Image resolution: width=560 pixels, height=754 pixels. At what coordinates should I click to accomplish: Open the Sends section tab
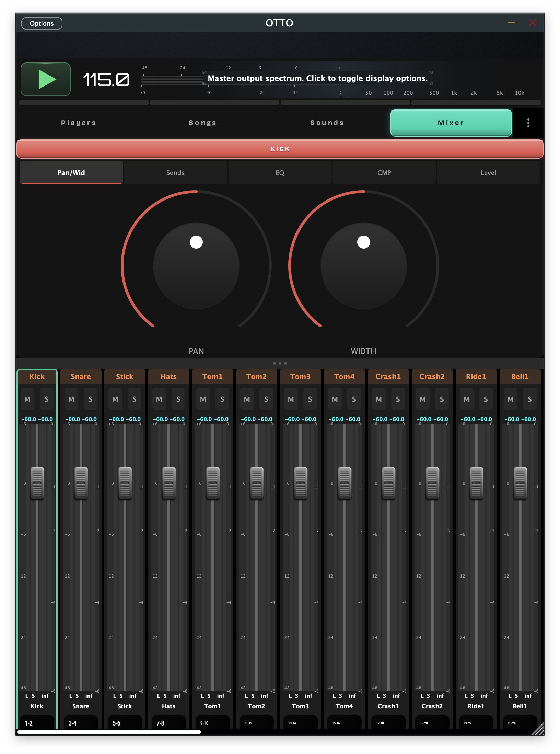click(x=175, y=173)
